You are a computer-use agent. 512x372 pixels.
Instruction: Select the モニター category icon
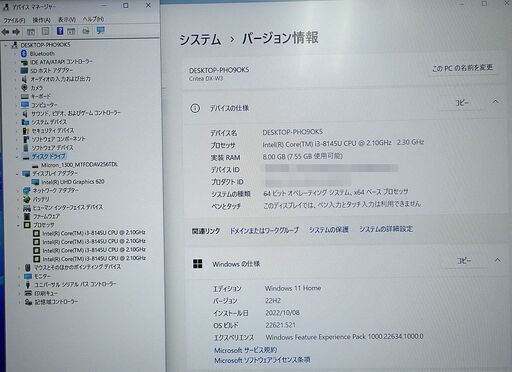point(28,276)
